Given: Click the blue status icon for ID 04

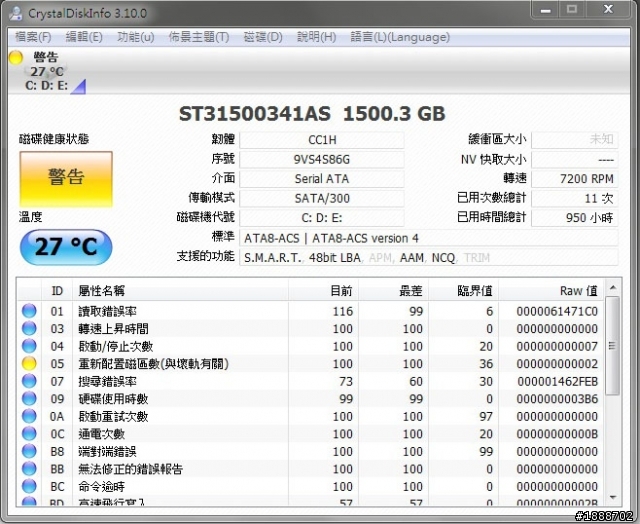Looking at the screenshot, I should pyautogui.click(x=29, y=346).
